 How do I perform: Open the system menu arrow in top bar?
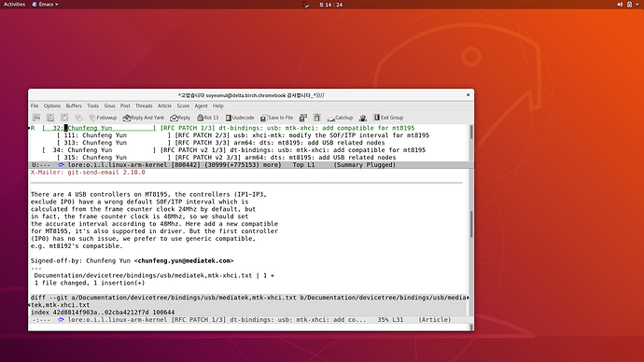click(637, 5)
